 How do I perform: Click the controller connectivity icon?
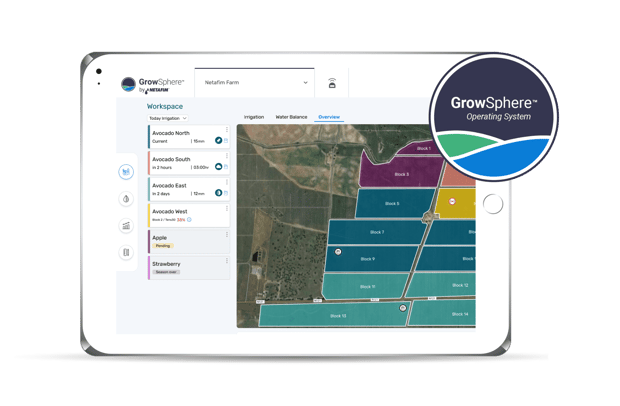[x=332, y=84]
